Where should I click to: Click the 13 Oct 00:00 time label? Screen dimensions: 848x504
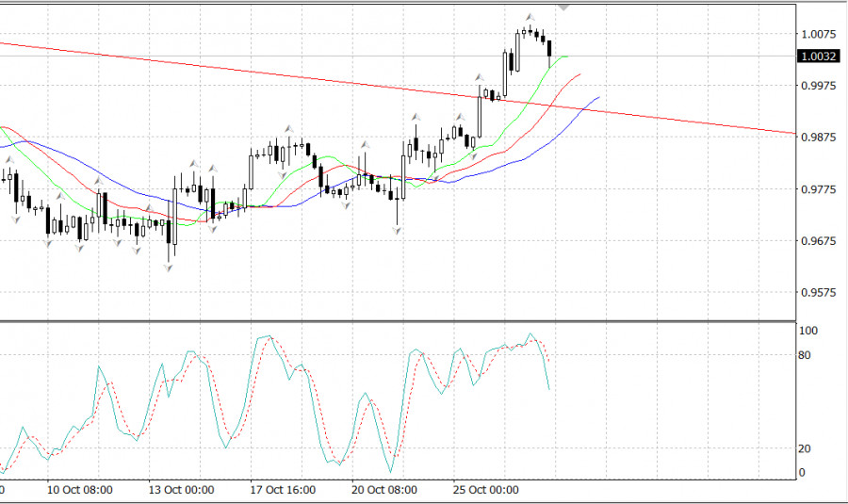pos(181,490)
